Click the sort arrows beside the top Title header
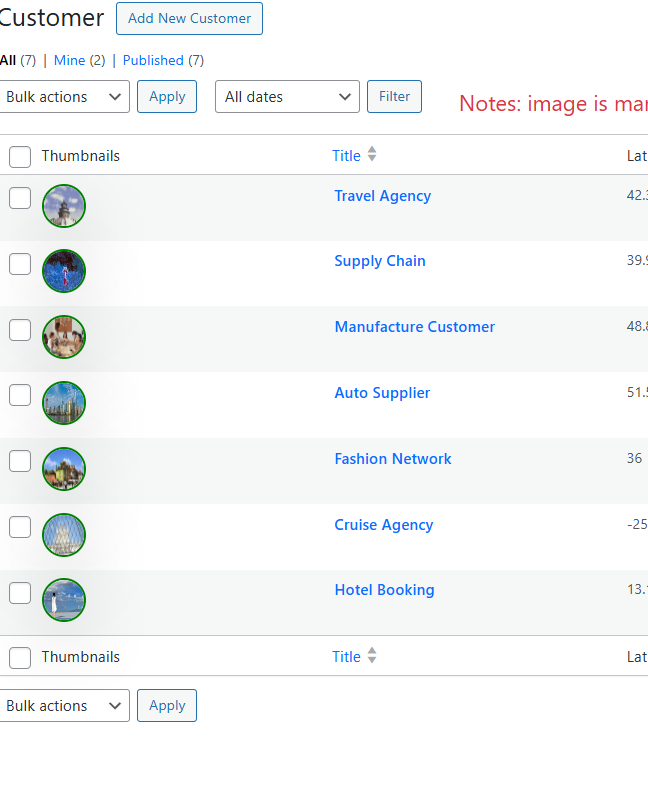The height and width of the screenshot is (812, 648). click(x=372, y=155)
